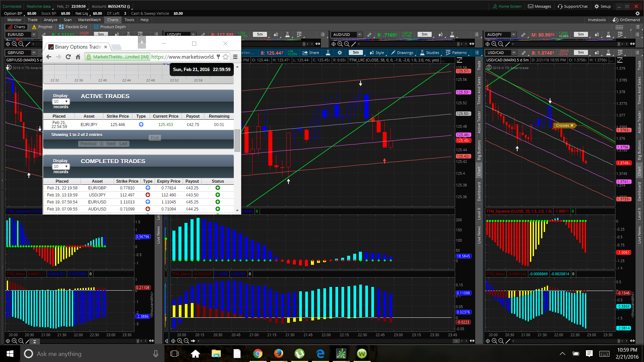The image size is (644, 362).
Task: Click Next in Active Trades pagination
Action: pyautogui.click(x=111, y=144)
